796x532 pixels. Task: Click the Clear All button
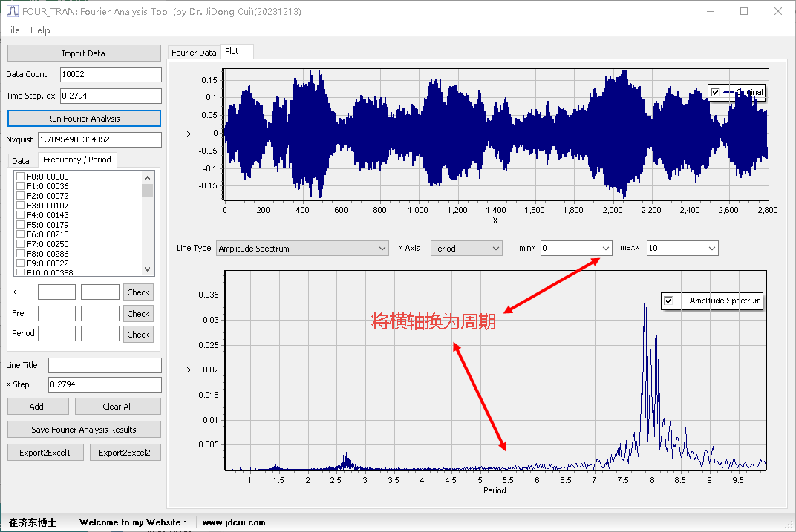[118, 407]
